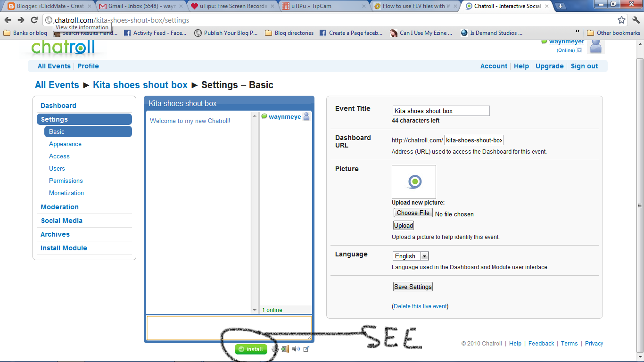Switch to How to use FLV files tab

click(415, 6)
